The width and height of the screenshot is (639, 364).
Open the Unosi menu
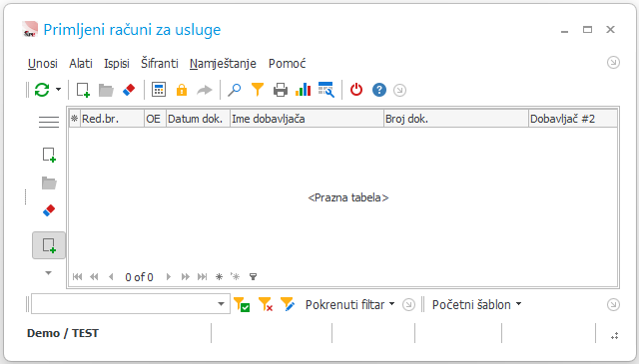coord(42,64)
